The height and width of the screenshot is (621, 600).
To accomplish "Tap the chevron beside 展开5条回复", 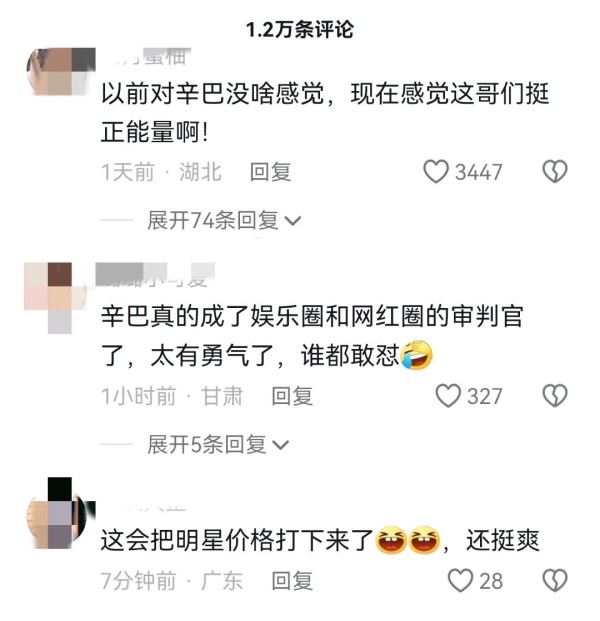I will tap(281, 445).
